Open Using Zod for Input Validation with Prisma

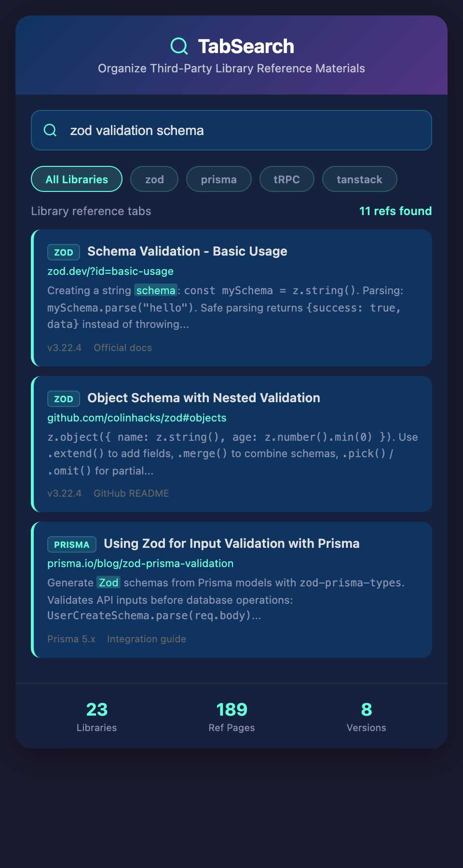[231, 543]
